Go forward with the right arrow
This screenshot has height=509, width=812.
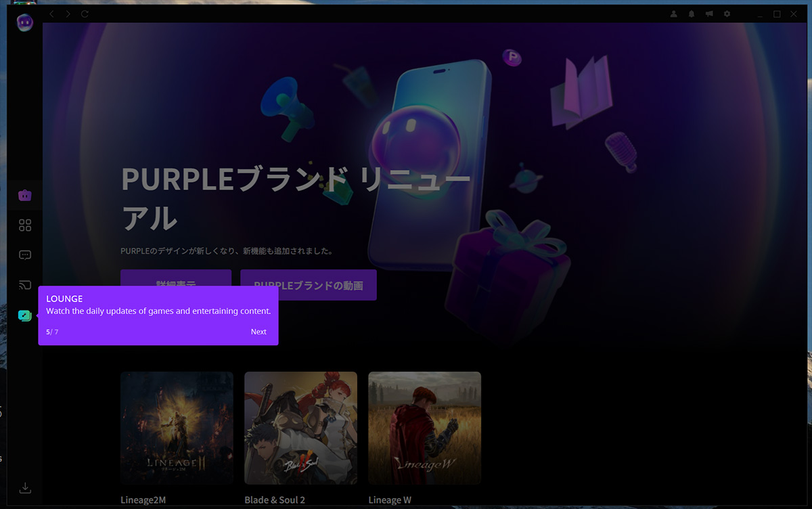tap(68, 14)
